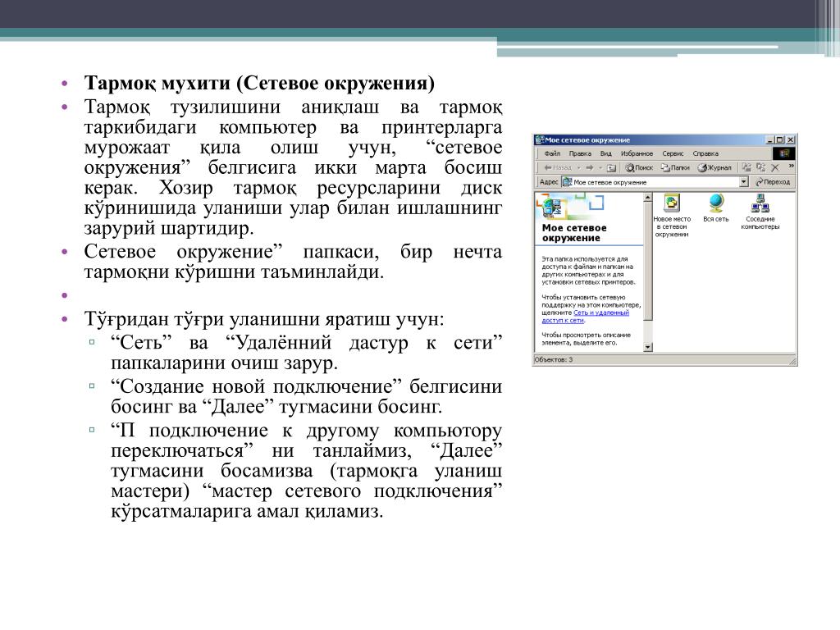The width and height of the screenshot is (840, 630).
Task: Expand the toolbar overflow chevron
Action: tap(792, 166)
